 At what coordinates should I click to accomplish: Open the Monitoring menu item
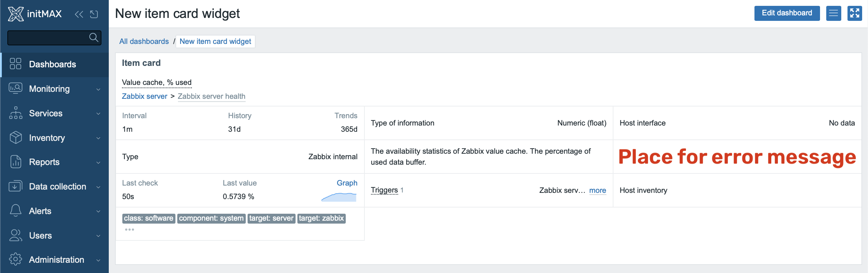point(55,89)
